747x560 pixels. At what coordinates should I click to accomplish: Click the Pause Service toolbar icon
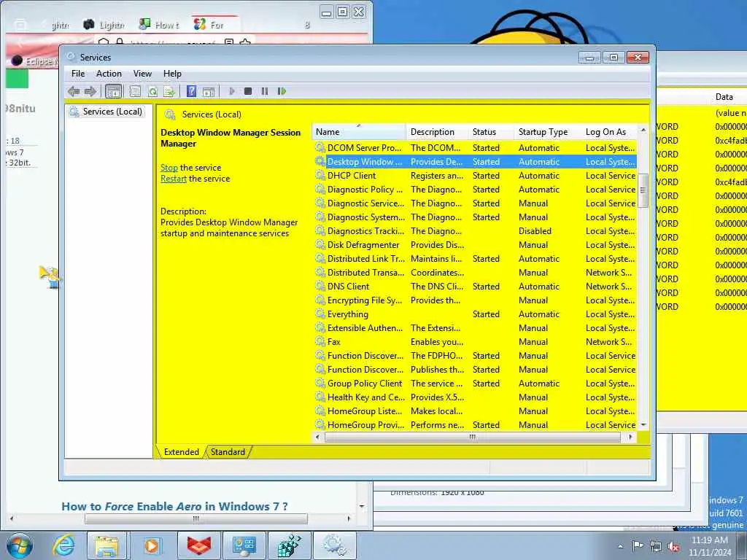coord(264,91)
